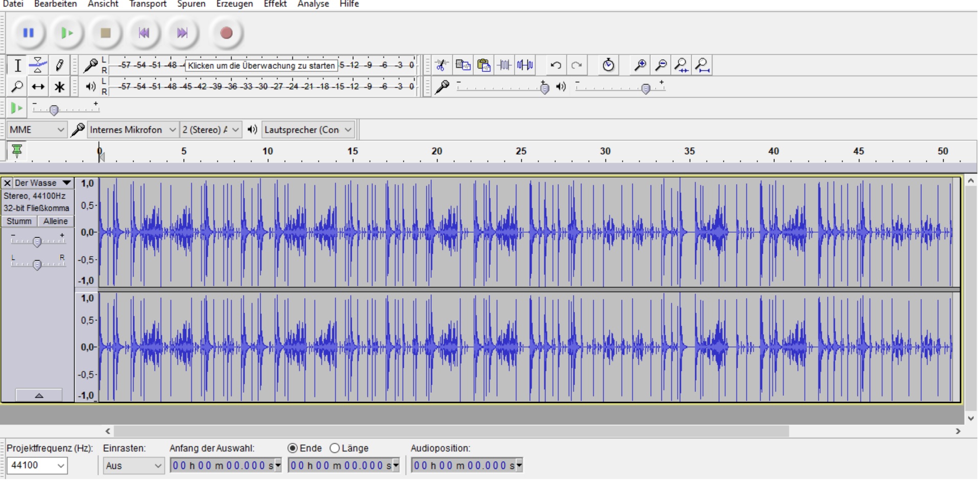Click the track gain slider knob

pyautogui.click(x=37, y=242)
